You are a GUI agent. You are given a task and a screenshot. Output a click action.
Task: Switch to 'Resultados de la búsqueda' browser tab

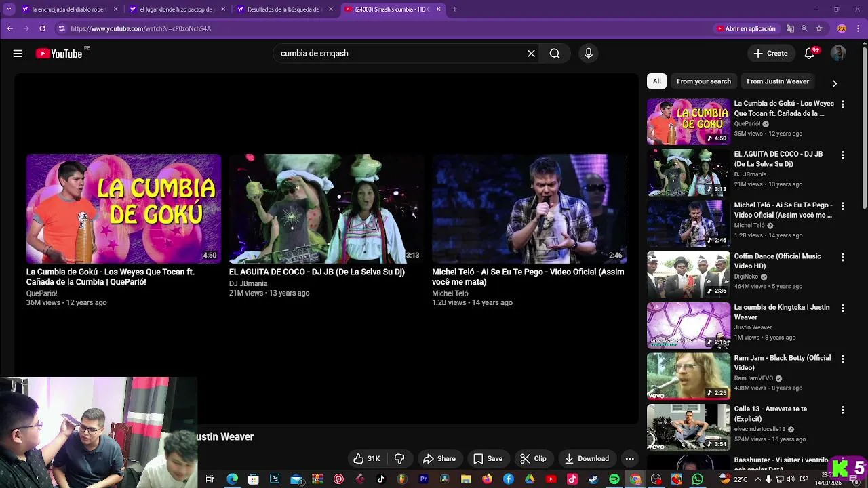click(x=285, y=9)
